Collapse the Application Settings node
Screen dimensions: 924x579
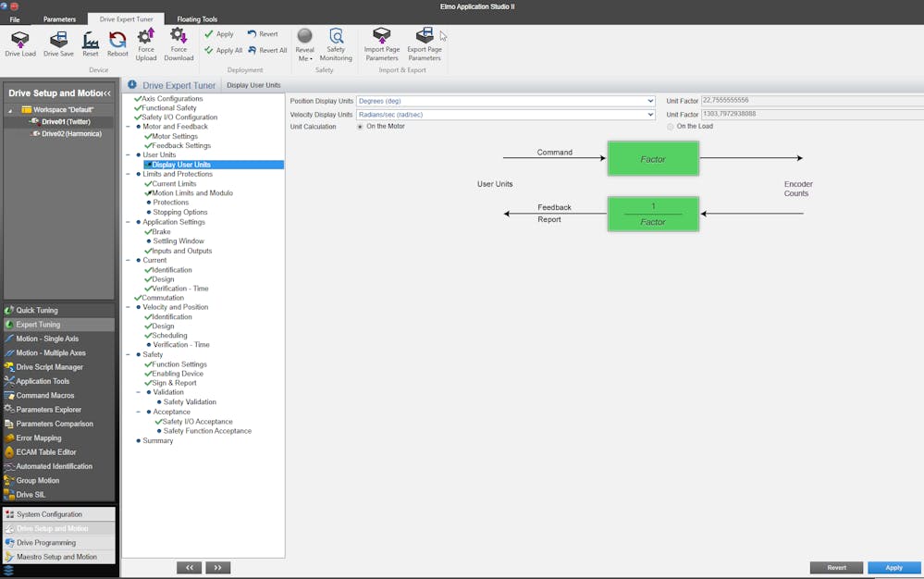[x=129, y=222]
